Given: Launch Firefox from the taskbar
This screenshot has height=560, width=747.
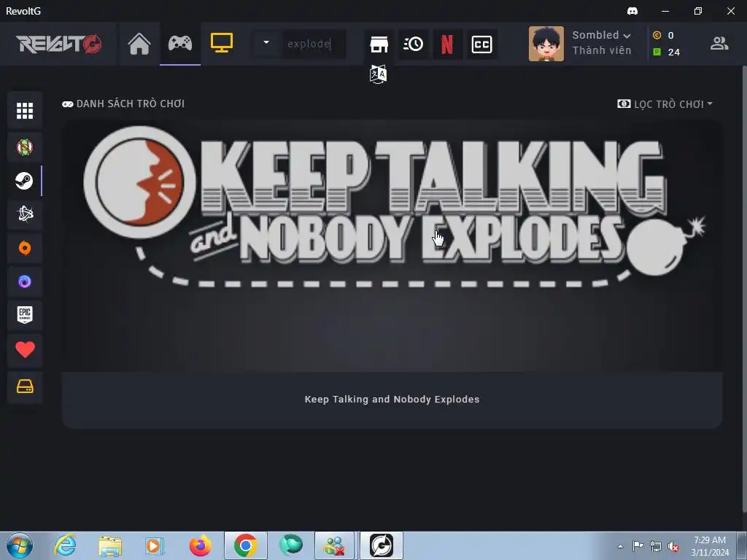Looking at the screenshot, I should (x=200, y=545).
